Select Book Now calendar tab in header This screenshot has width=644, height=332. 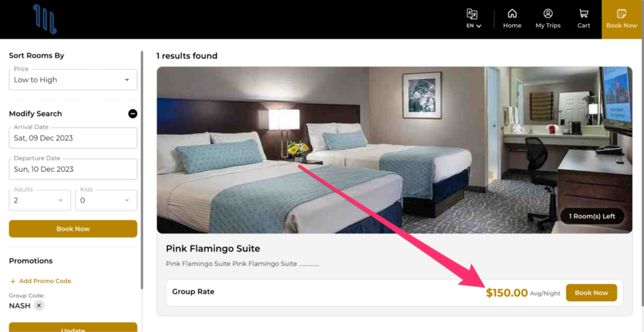coord(622,20)
